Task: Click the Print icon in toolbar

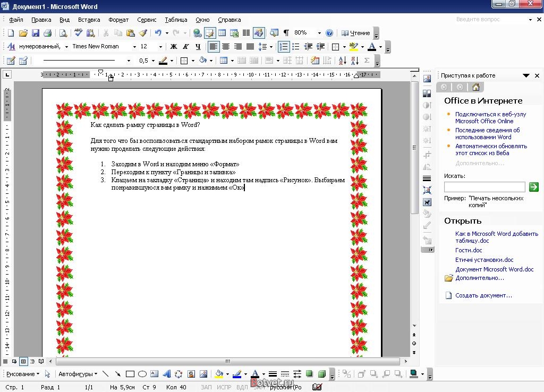Action: coord(47,33)
